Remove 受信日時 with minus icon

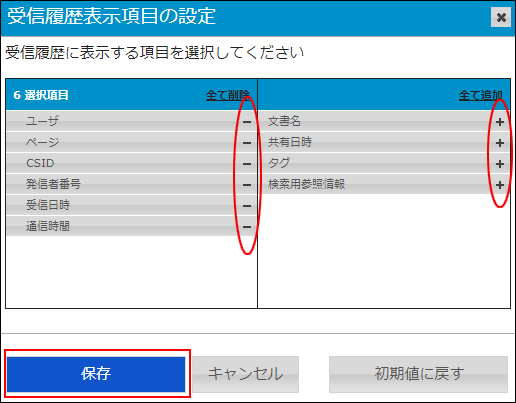click(247, 206)
